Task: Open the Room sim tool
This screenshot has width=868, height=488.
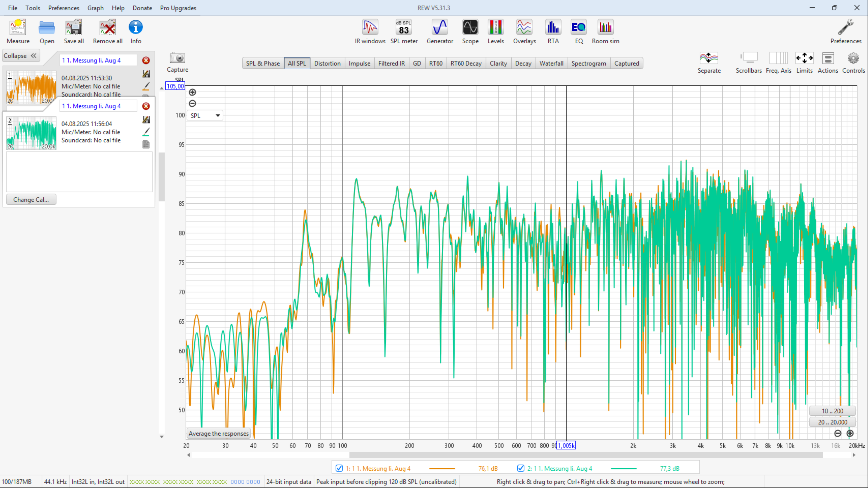Action: click(x=606, y=32)
